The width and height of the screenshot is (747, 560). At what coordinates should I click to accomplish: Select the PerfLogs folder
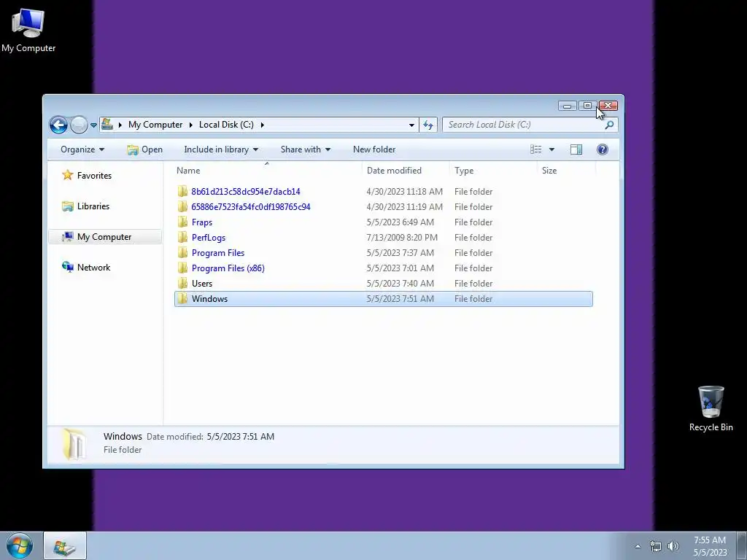pyautogui.click(x=209, y=238)
